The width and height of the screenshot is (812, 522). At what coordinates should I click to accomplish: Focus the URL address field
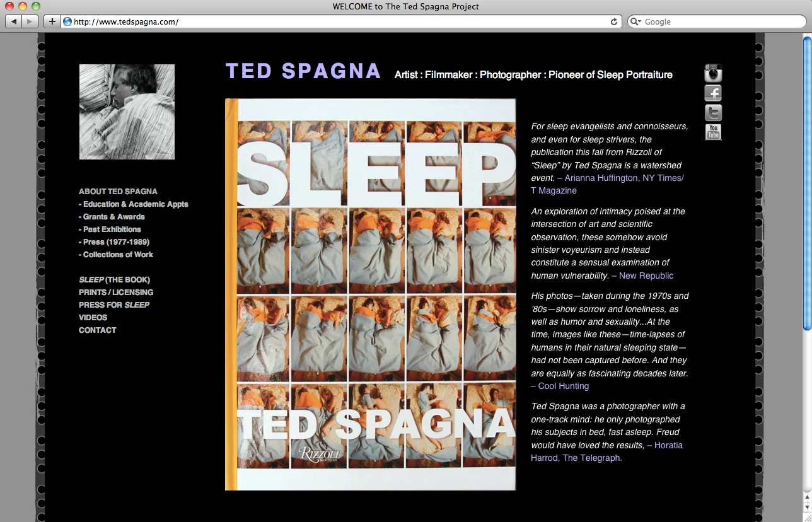(x=340, y=21)
